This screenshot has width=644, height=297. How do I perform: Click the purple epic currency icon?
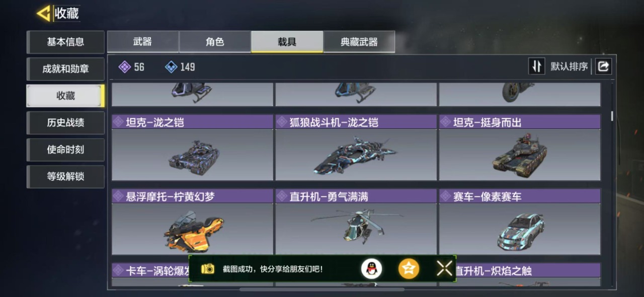click(124, 67)
